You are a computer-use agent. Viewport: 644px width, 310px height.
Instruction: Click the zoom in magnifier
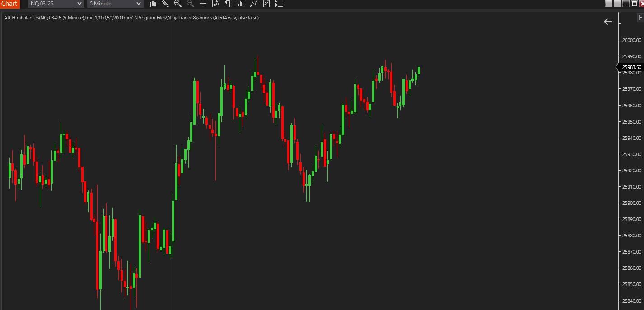[178, 4]
